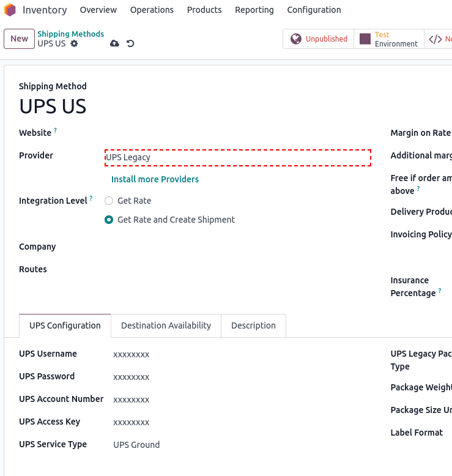The image size is (452, 476).
Task: Discard changes with the undo arrow icon
Action: [130, 43]
